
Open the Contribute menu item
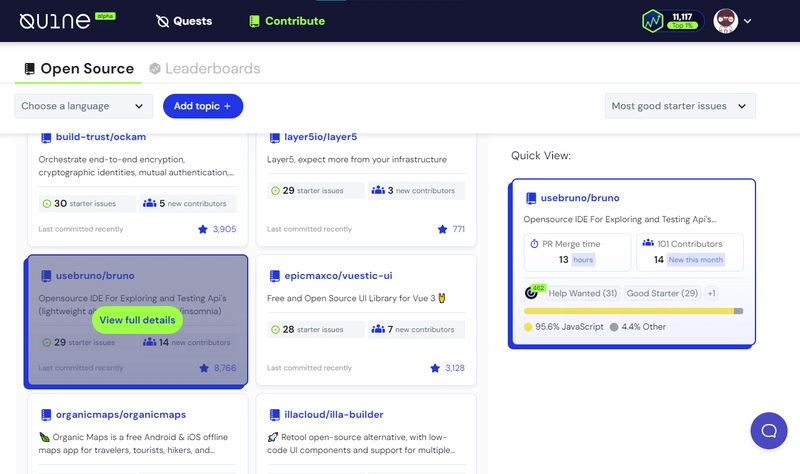click(287, 21)
